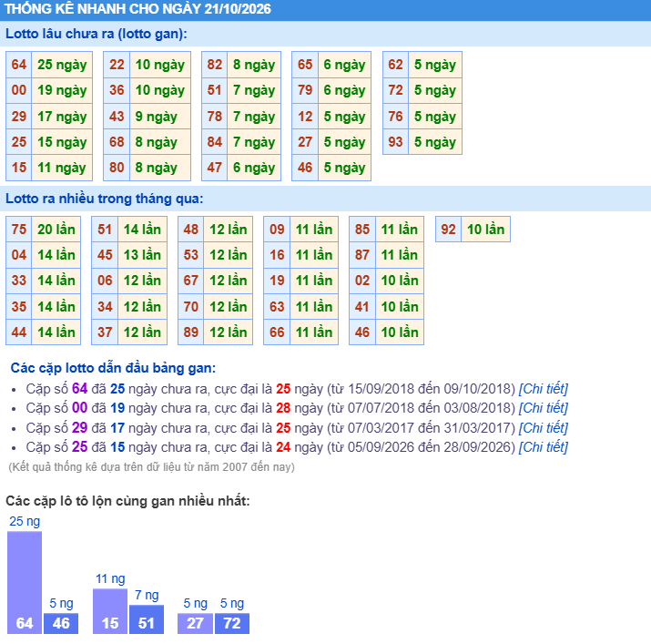The height and width of the screenshot is (644, 651).
Task: Click number 80 with 8 ngày
Action: click(117, 168)
